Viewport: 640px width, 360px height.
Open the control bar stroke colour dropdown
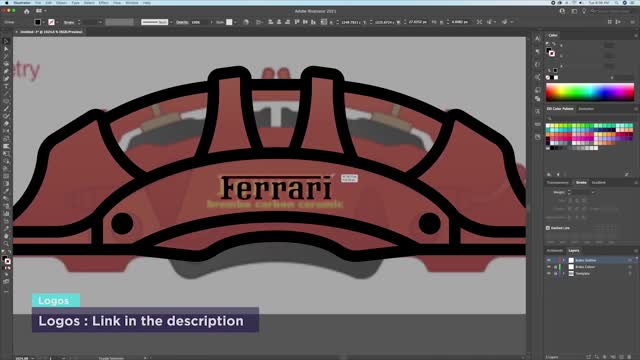pos(58,22)
